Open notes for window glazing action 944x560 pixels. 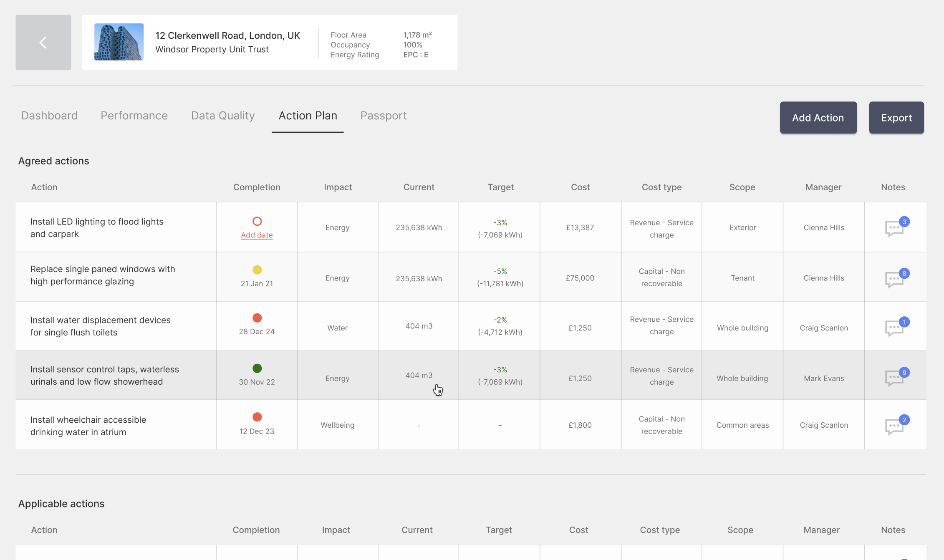894,279
